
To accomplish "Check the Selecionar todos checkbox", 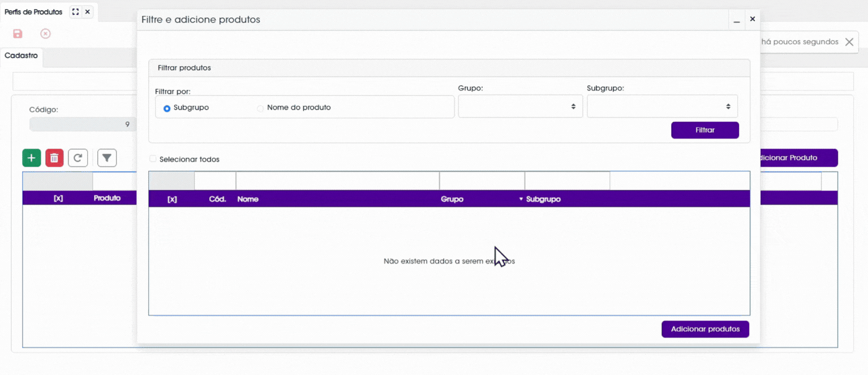I will click(153, 159).
